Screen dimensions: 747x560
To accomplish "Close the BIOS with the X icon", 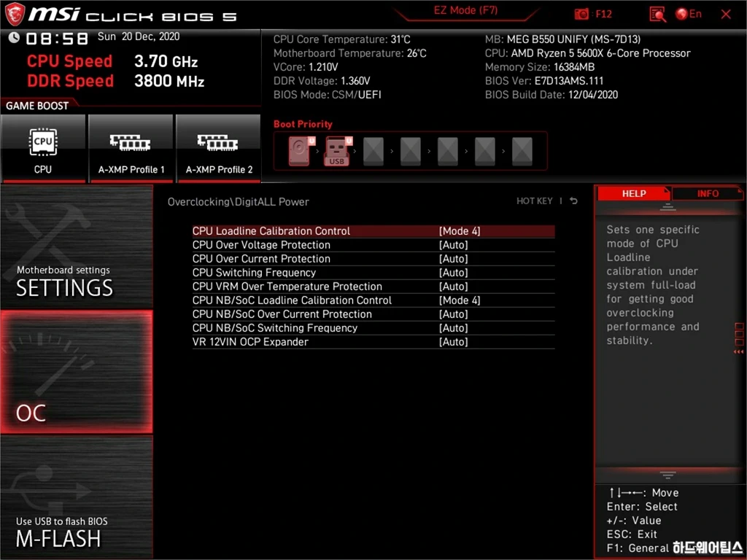I will pos(726,15).
